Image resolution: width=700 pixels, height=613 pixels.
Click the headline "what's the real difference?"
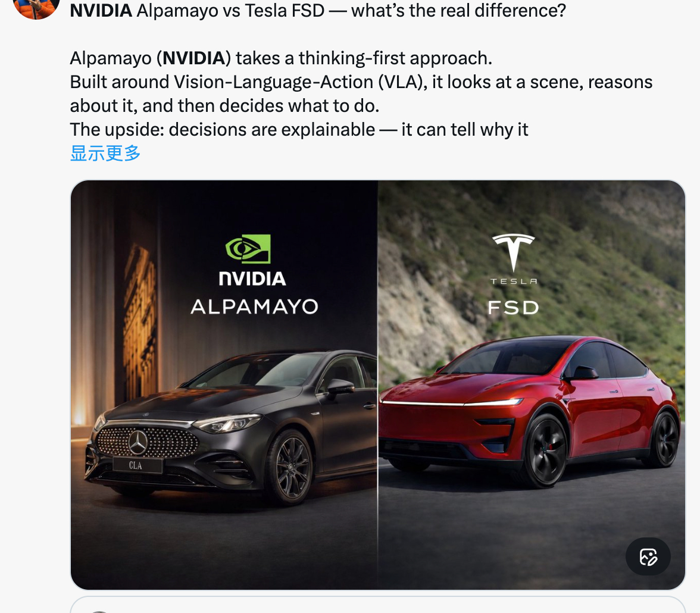coord(458,10)
